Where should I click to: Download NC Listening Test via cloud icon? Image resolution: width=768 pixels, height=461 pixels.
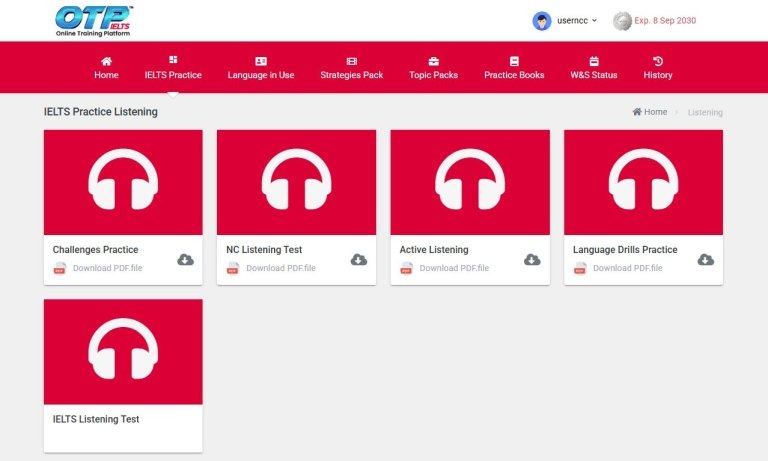(359, 260)
